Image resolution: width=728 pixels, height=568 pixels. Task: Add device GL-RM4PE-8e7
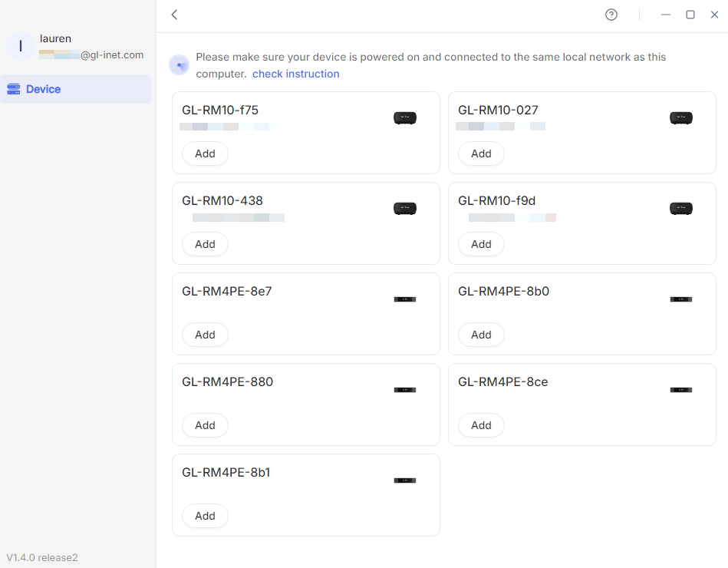205,335
